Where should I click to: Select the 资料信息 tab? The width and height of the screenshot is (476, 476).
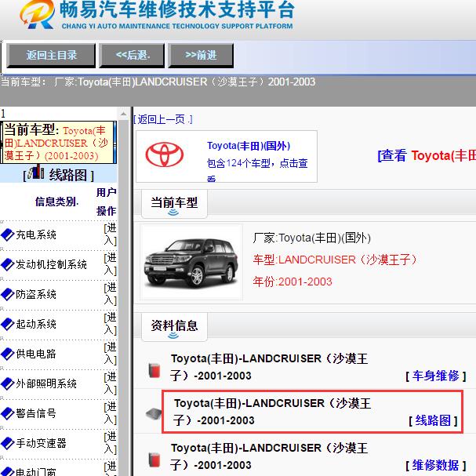coord(174,326)
